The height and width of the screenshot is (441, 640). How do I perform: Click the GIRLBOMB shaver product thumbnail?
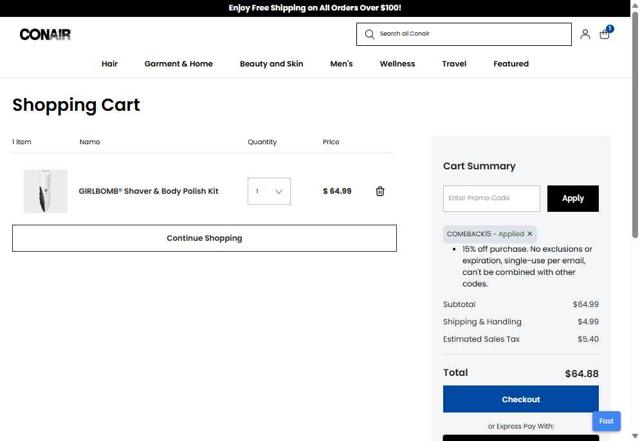click(x=45, y=191)
